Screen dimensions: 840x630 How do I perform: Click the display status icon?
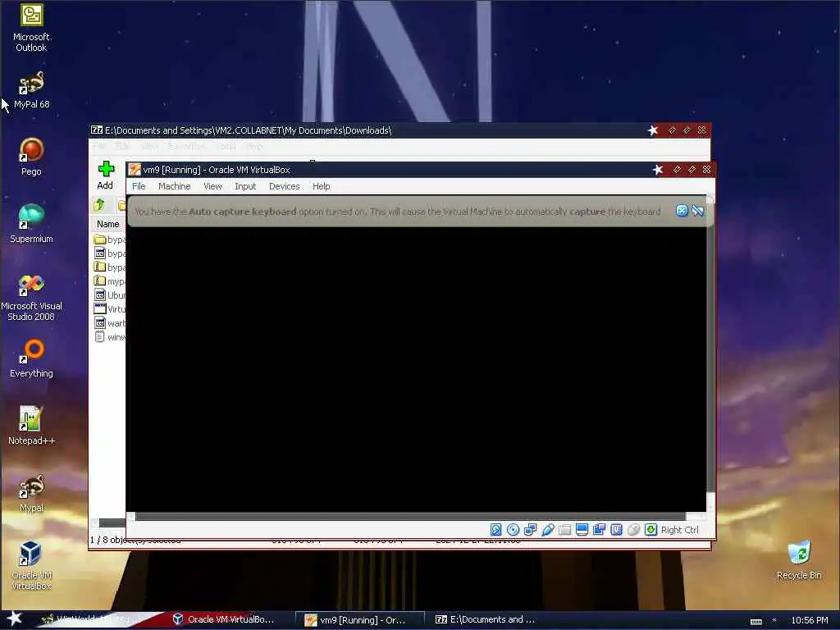[582, 530]
